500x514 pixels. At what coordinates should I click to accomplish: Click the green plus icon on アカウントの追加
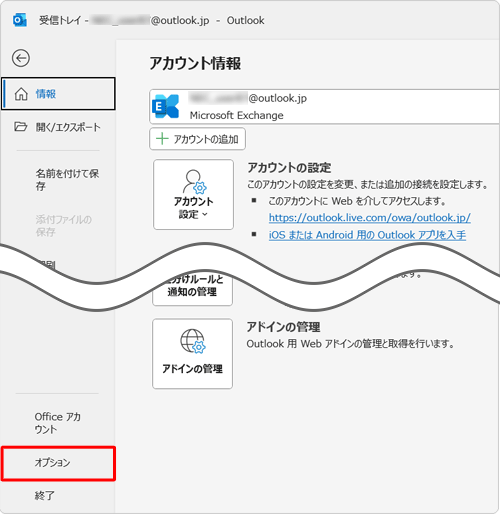tap(162, 139)
